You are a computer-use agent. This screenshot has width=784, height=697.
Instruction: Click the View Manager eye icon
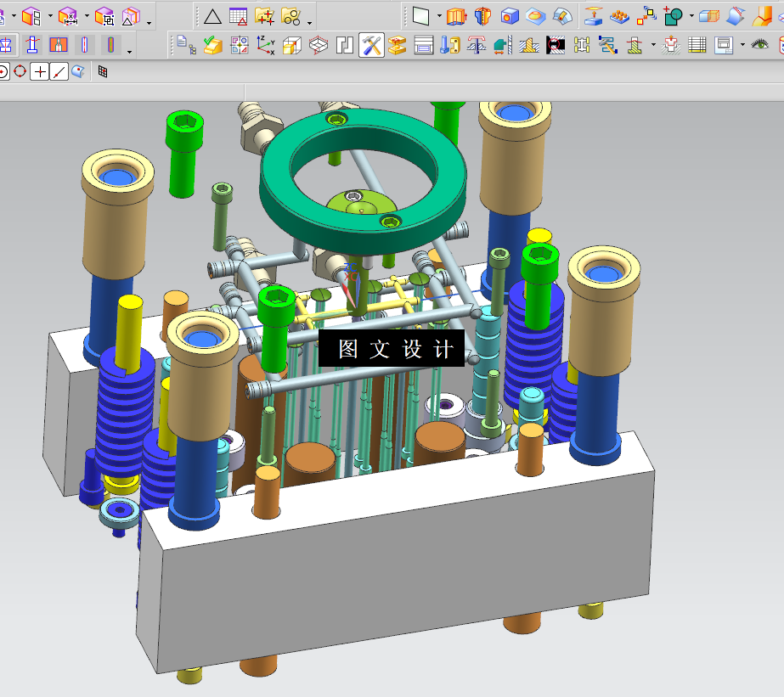tap(760, 44)
